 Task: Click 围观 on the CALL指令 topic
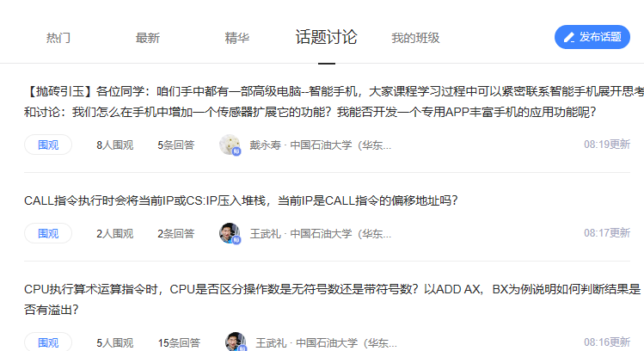click(48, 233)
